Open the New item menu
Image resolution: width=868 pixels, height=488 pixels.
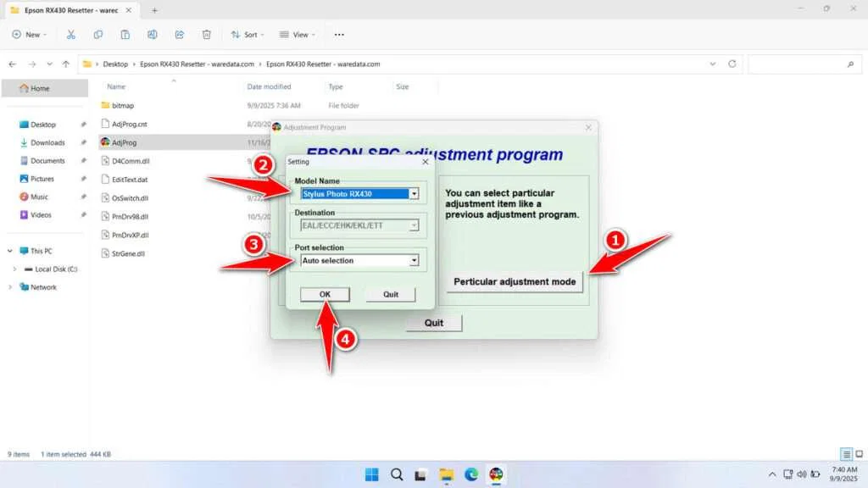pyautogui.click(x=28, y=35)
